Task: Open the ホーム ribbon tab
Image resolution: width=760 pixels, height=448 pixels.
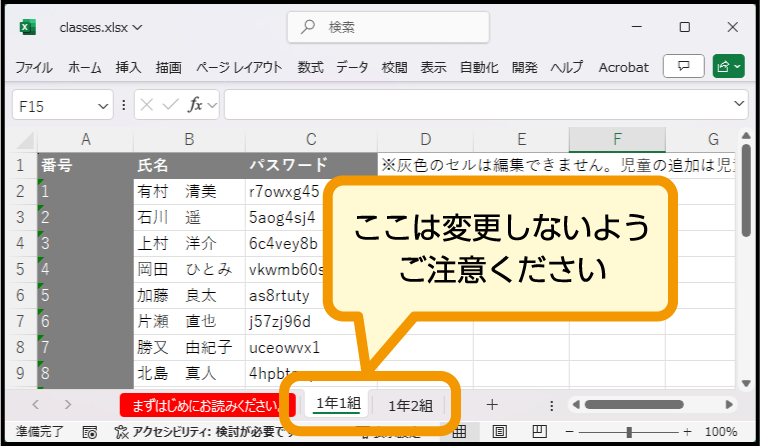Action: pos(85,67)
